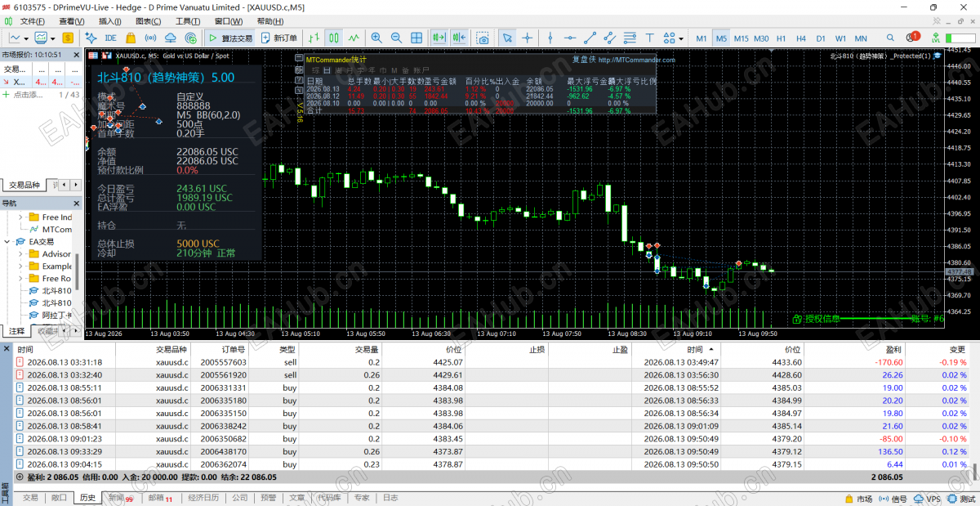Click the search magnifier icon
The height and width of the screenshot is (506, 980).
click(890, 38)
